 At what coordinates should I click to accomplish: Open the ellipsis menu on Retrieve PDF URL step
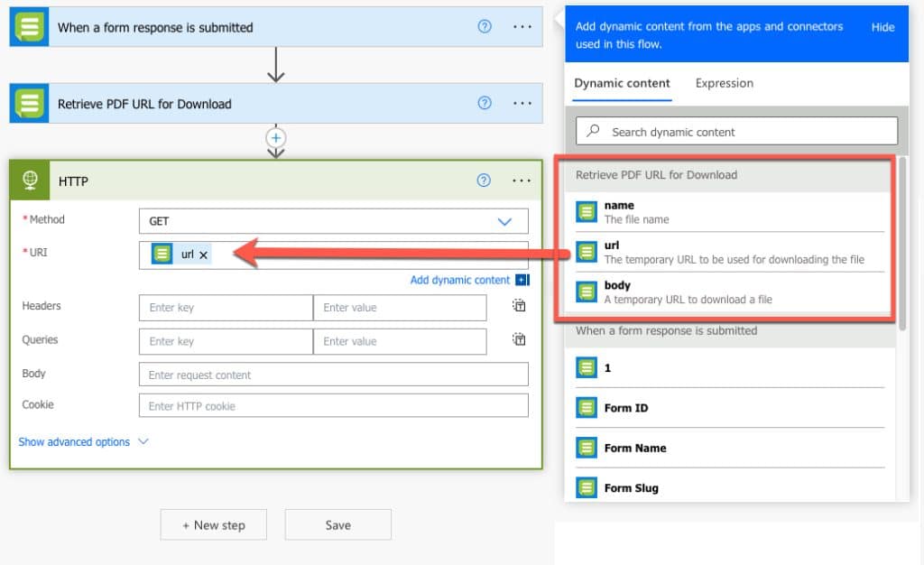522,103
